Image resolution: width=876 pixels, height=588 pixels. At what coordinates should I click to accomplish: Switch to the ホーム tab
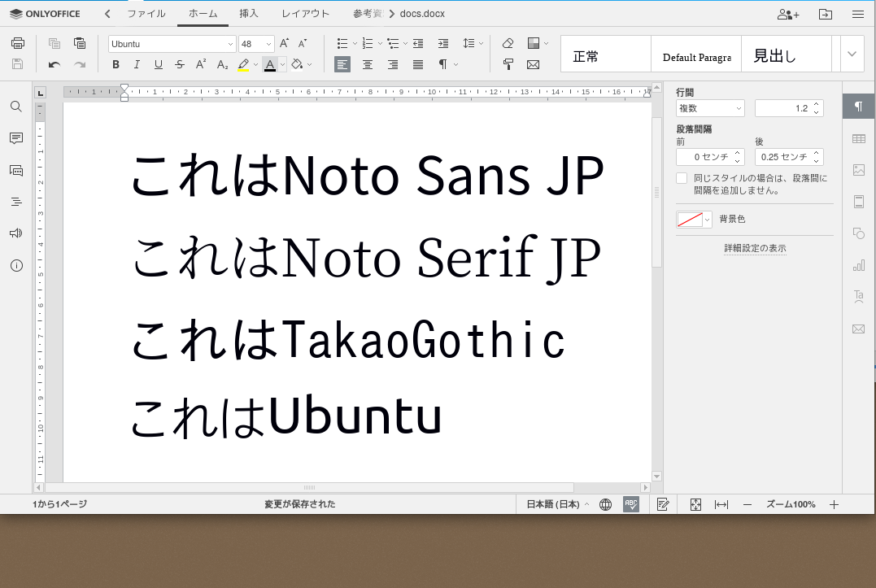click(203, 13)
